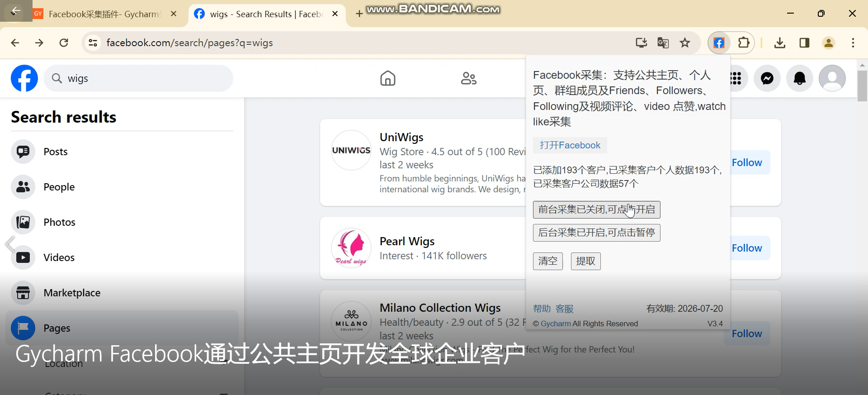The height and width of the screenshot is (395, 868).
Task: Follow the UniWigs page
Action: coord(747,162)
